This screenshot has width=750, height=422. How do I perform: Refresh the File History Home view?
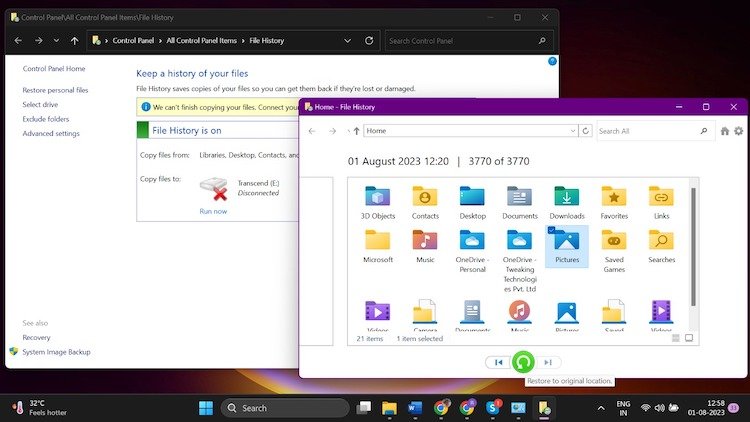tap(585, 131)
